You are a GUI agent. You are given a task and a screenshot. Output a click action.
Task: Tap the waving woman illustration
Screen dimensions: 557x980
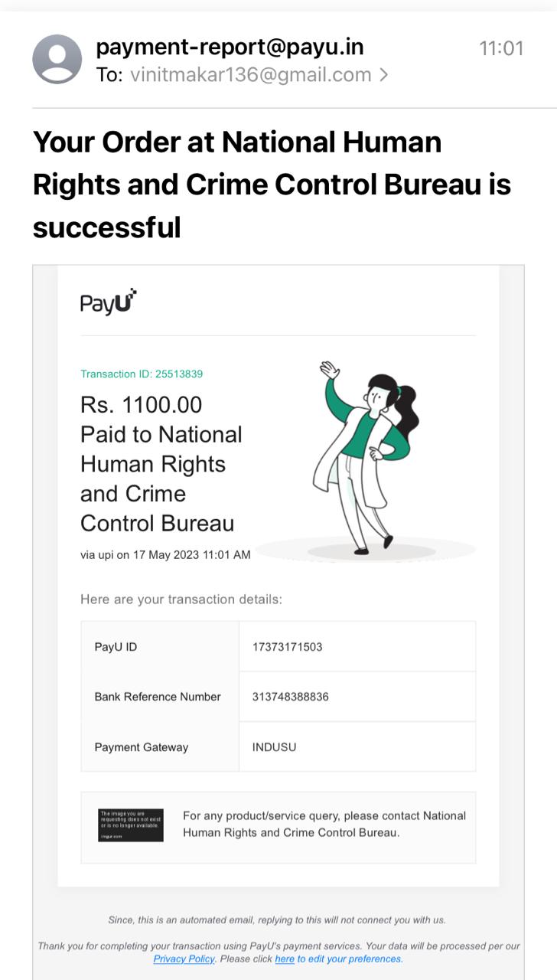pos(365,457)
